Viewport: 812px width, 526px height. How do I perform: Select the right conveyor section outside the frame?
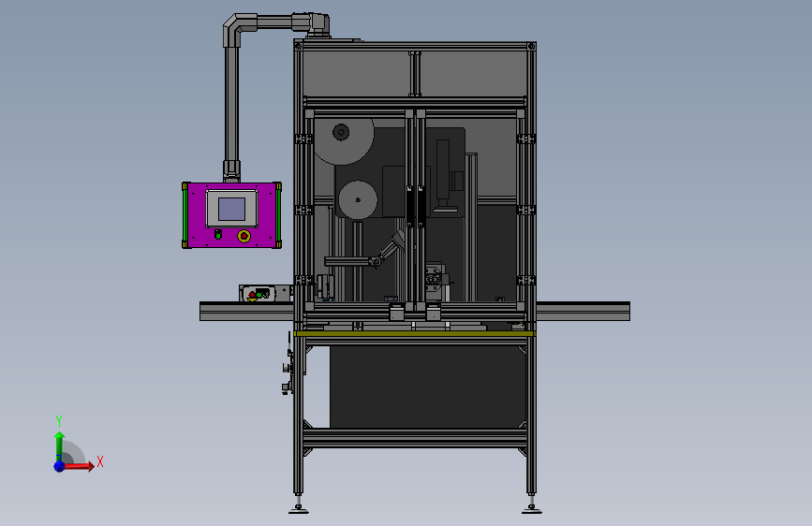(x=583, y=311)
